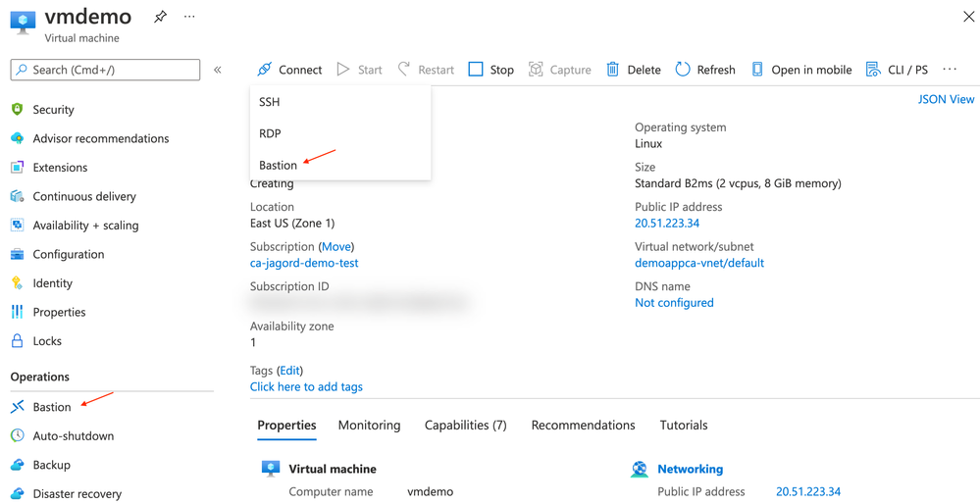Screen dimensions: 980x504
Task: Click the Extensions icon
Action: (x=18, y=168)
